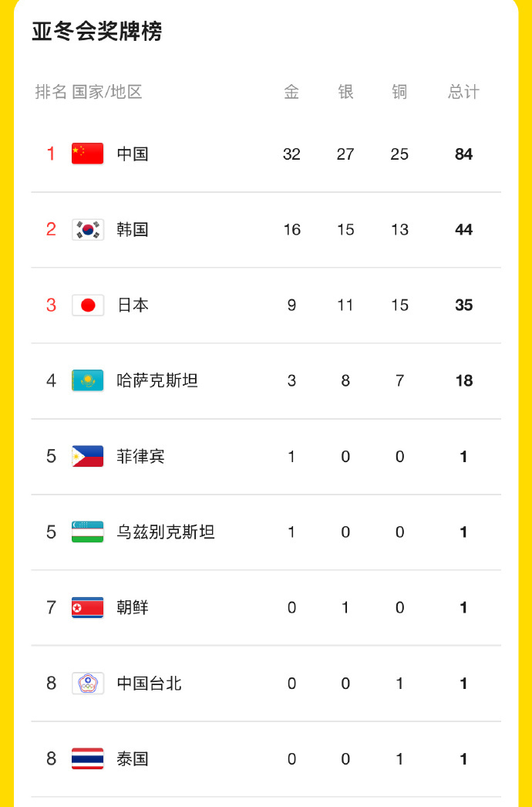This screenshot has width=532, height=807.
Task: Select the 铜 bronze column header
Action: pos(400,92)
